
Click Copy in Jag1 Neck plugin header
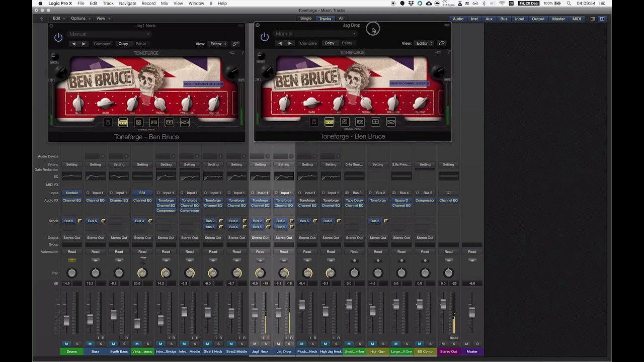[x=123, y=44]
